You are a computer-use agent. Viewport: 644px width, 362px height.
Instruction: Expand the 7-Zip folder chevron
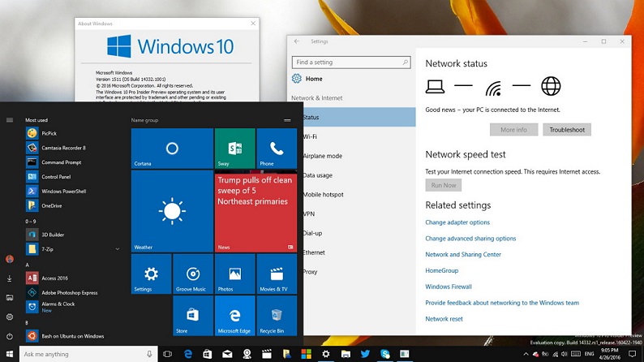click(x=118, y=249)
